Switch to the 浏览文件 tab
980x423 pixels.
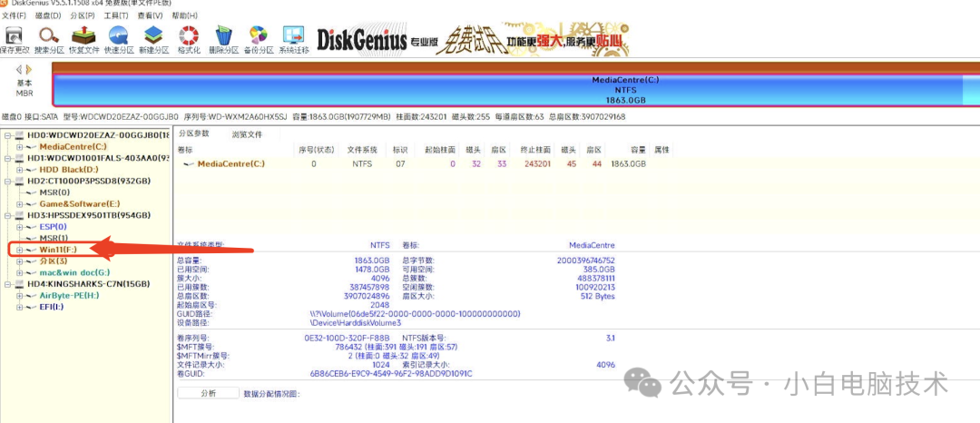click(248, 134)
